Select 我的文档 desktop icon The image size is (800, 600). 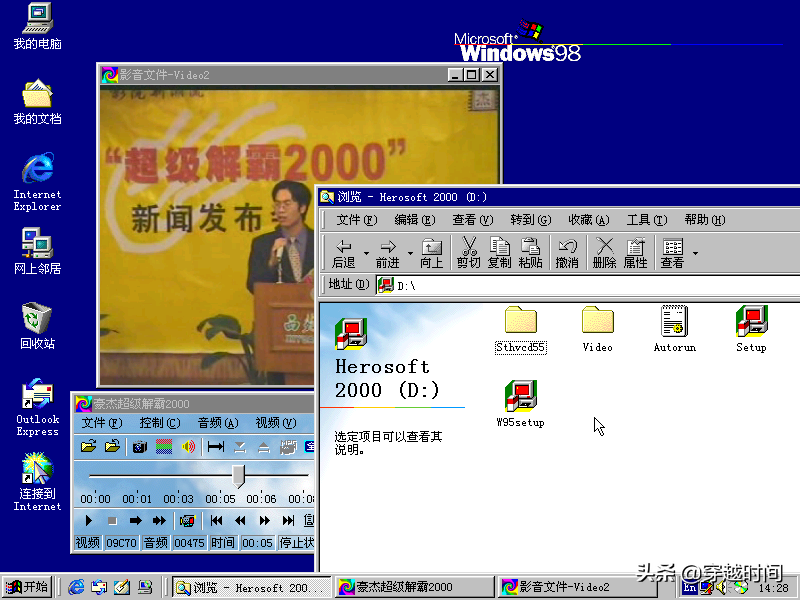(37, 102)
